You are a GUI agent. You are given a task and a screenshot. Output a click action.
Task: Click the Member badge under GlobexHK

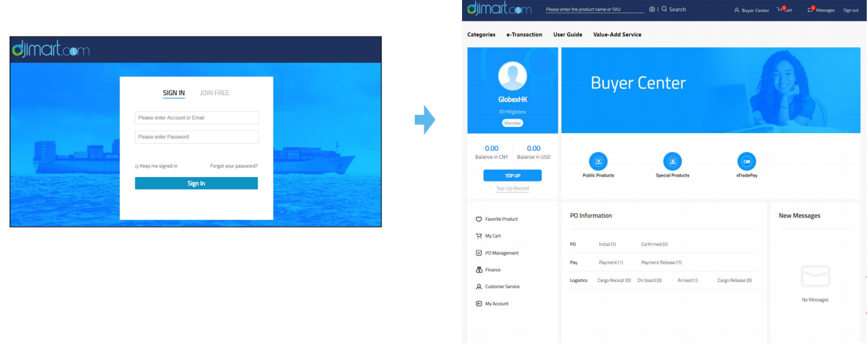[x=512, y=123]
